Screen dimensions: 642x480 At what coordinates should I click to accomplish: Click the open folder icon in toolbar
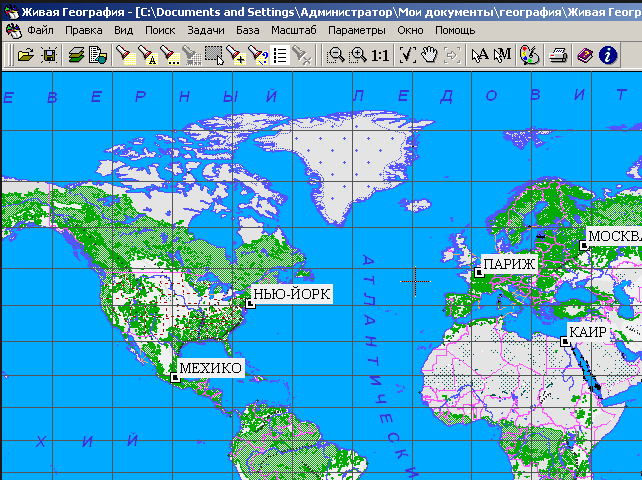point(25,55)
